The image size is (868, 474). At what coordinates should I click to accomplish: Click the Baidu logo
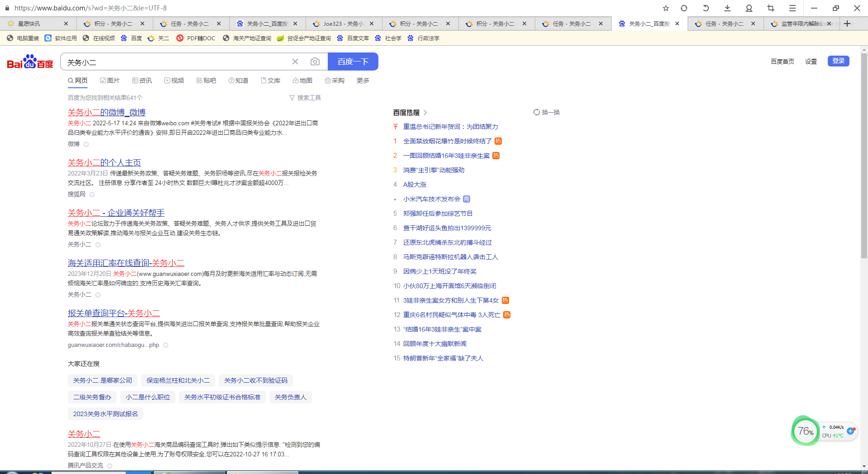(x=30, y=62)
